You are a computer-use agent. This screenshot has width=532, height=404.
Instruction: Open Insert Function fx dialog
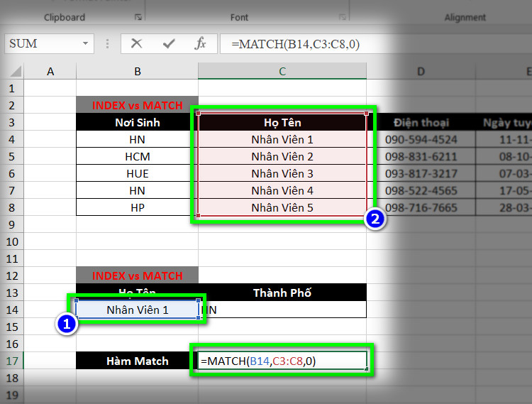(200, 43)
